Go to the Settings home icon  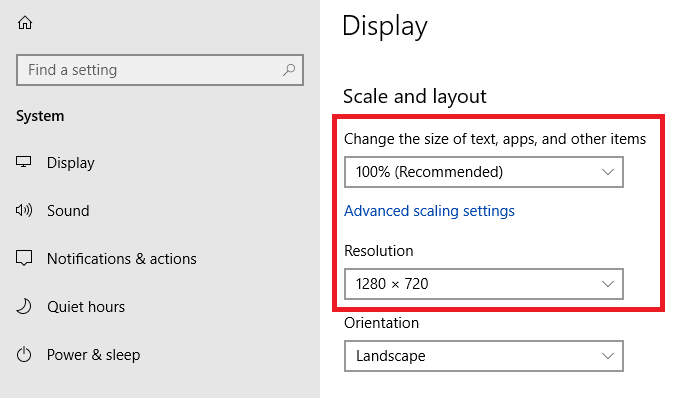[25, 22]
